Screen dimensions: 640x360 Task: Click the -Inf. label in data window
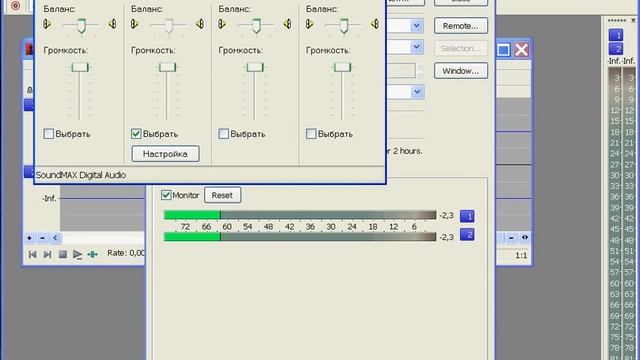(49, 198)
